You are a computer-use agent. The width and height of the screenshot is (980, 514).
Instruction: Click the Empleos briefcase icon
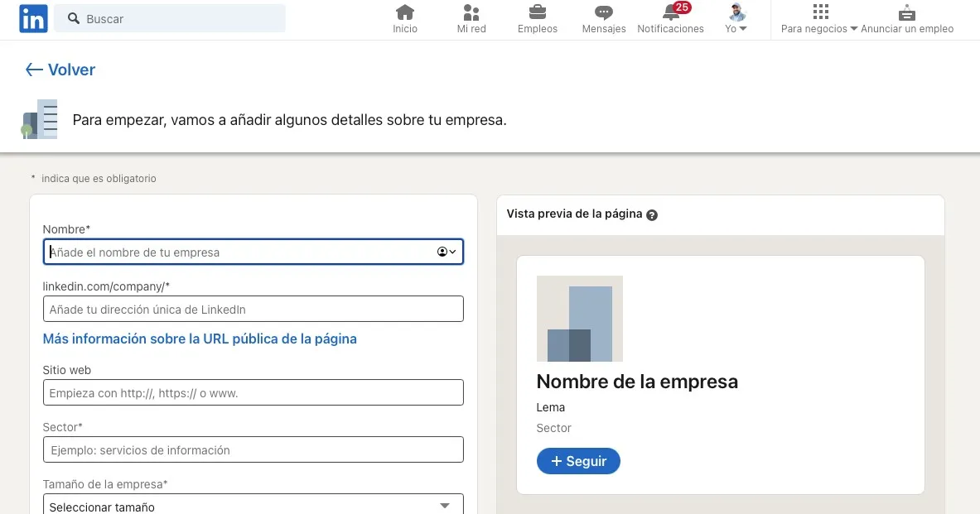[537, 13]
